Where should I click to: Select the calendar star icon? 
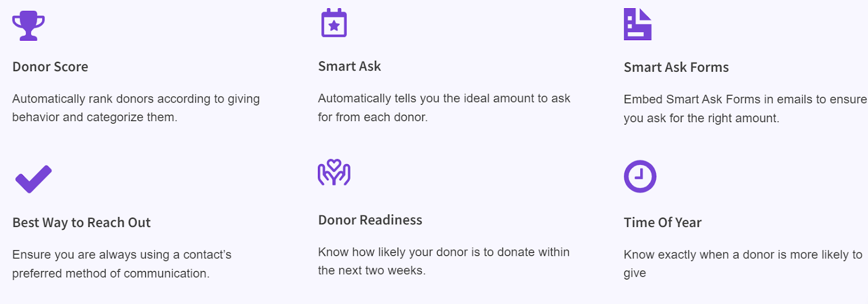[334, 23]
